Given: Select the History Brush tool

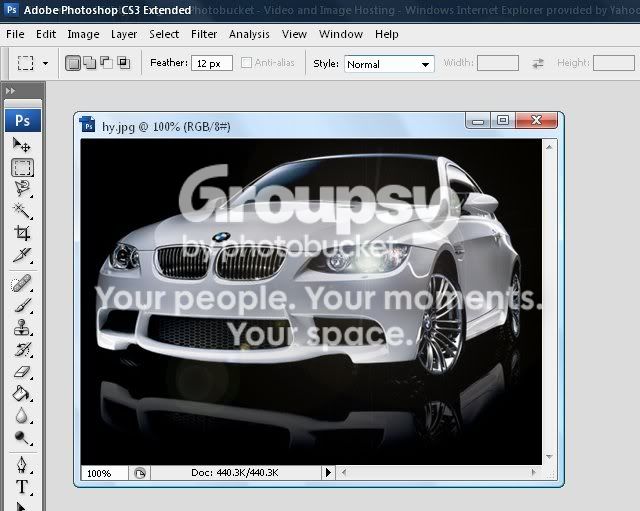Looking at the screenshot, I should tap(22, 350).
